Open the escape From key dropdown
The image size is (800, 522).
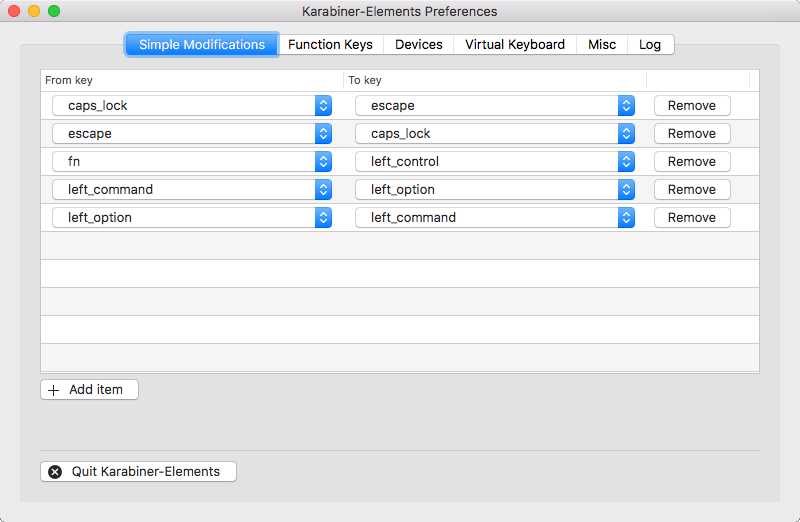192,134
